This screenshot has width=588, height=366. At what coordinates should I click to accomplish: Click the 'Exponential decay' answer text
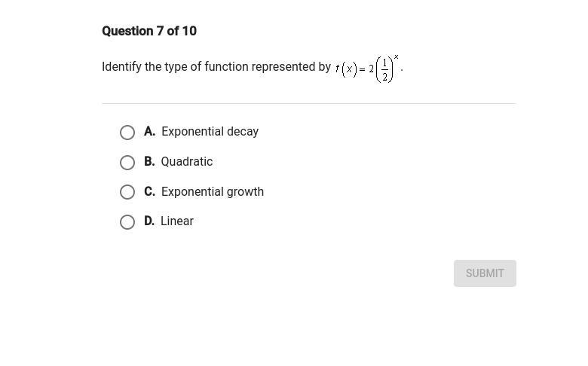[x=210, y=132]
